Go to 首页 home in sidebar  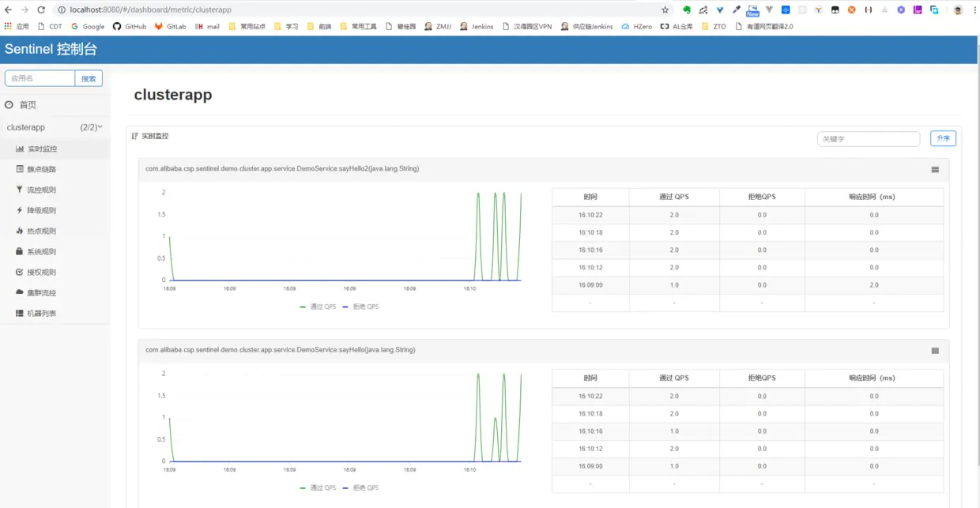tap(55, 105)
